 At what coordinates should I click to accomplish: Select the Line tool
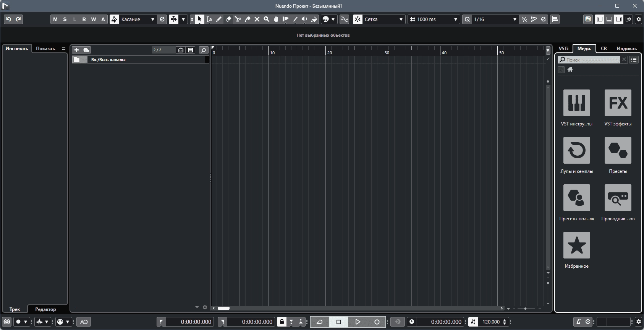click(295, 19)
